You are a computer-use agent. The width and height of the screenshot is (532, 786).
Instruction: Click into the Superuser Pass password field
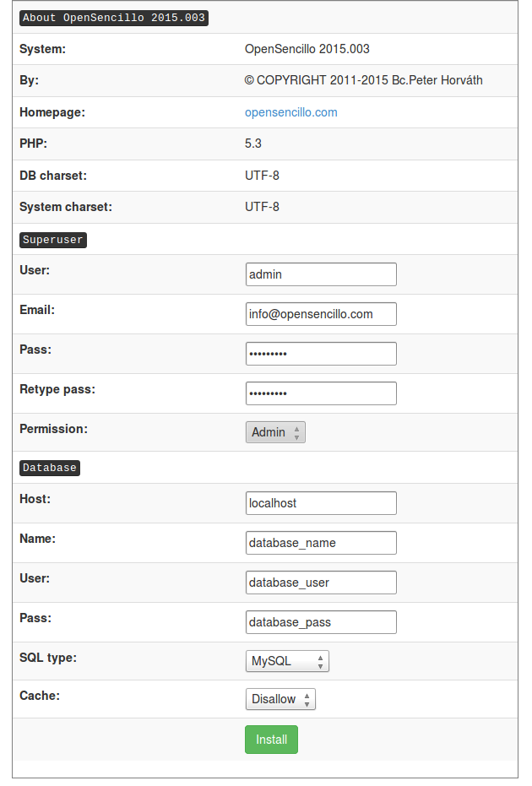321,354
